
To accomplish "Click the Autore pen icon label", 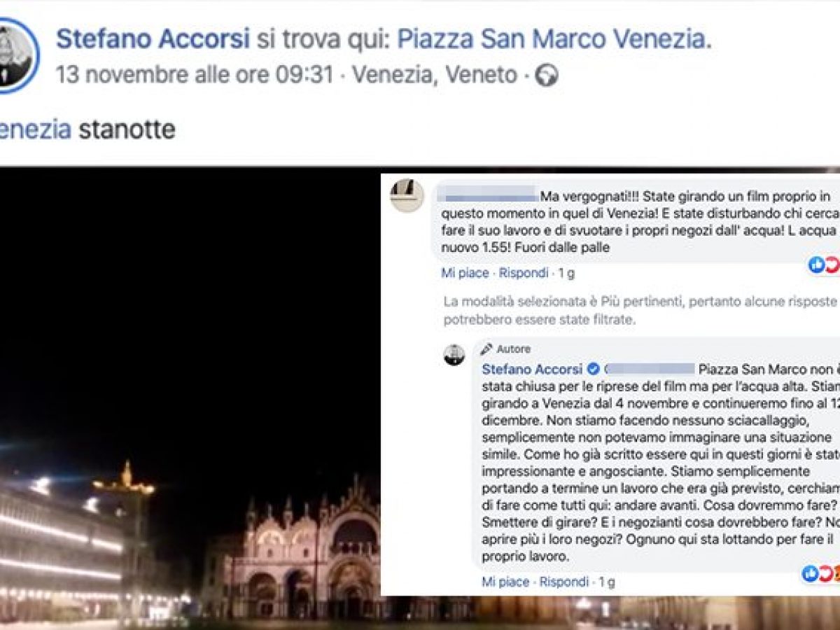I will click(x=505, y=349).
